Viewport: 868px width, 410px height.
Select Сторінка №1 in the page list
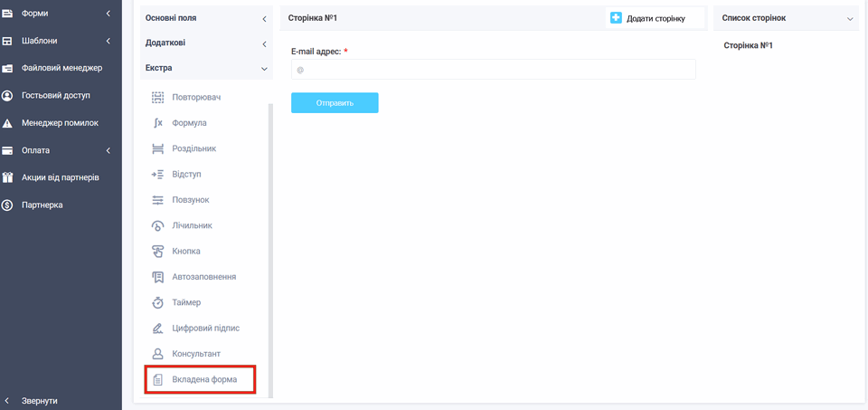[749, 45]
